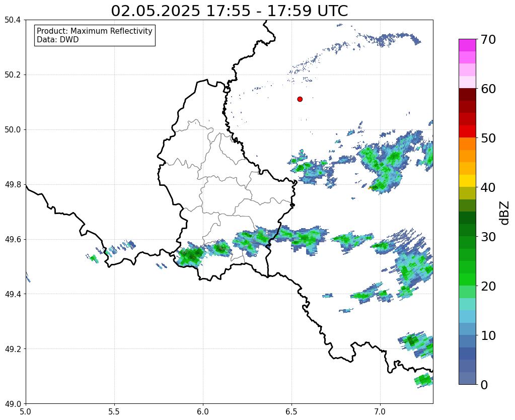Click latitude axis label 49.8
Viewport: 515px width, 420px height.
coord(13,184)
